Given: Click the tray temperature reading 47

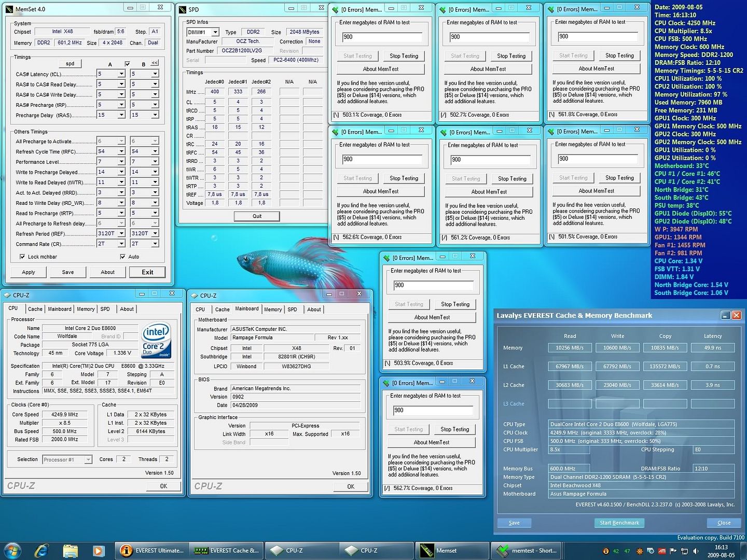Looking at the screenshot, I should (x=627, y=551).
